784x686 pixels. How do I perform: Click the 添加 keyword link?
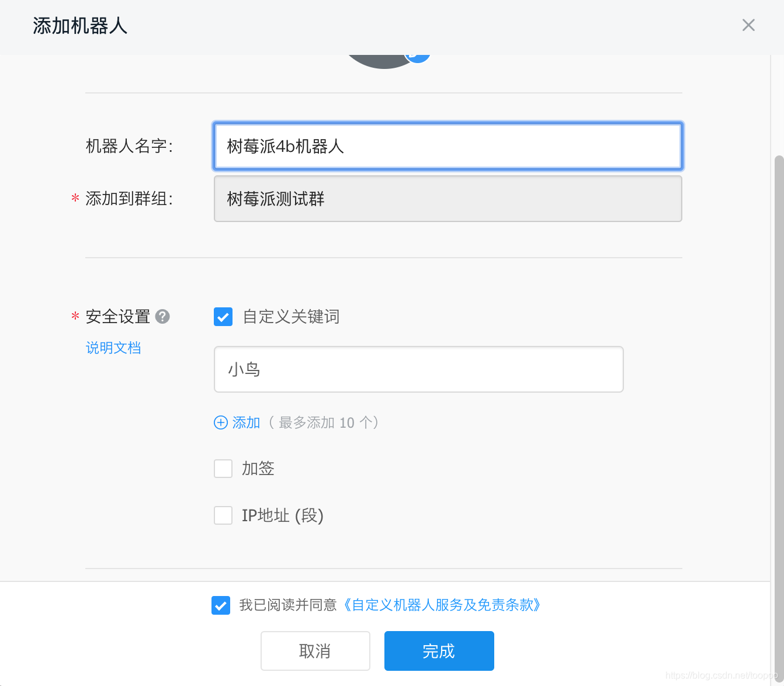[246, 422]
